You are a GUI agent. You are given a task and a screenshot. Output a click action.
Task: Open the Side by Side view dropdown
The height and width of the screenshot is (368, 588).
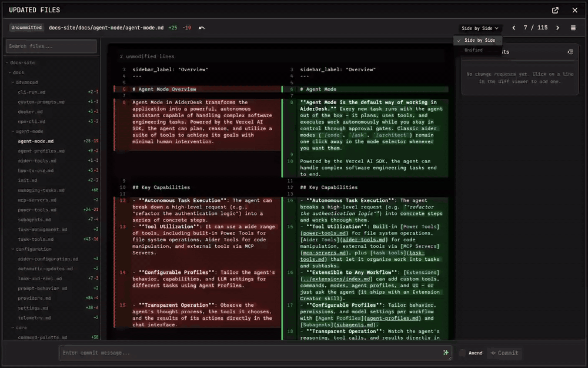pyautogui.click(x=480, y=28)
